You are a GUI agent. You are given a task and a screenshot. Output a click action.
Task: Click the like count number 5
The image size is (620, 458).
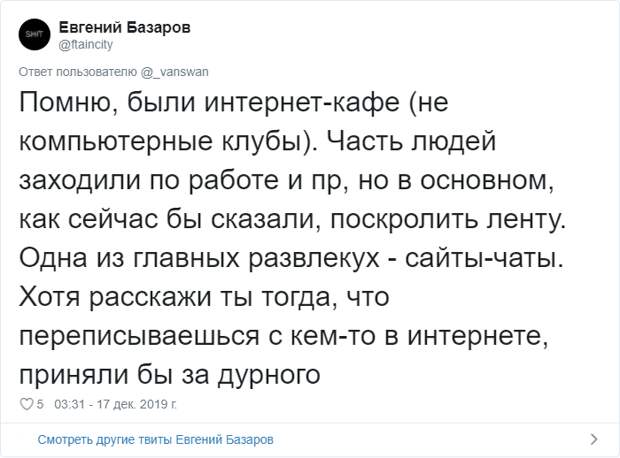pos(40,404)
